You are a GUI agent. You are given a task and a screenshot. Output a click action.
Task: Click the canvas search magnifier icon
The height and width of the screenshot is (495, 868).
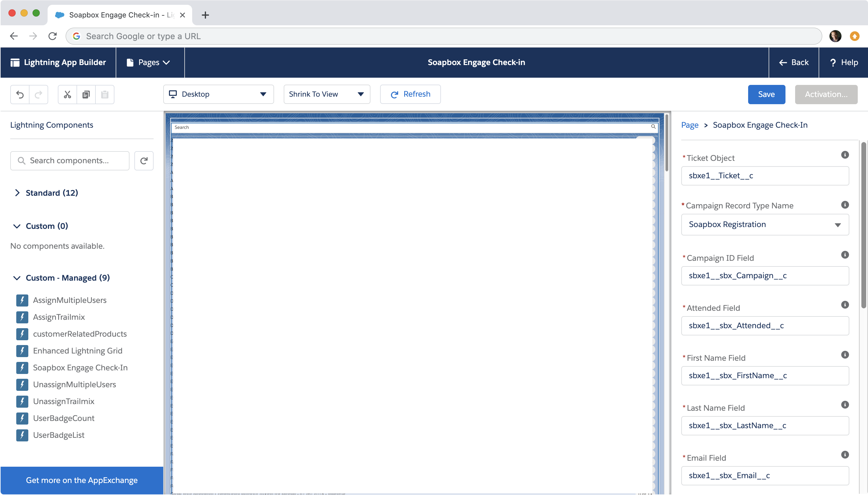(x=653, y=127)
